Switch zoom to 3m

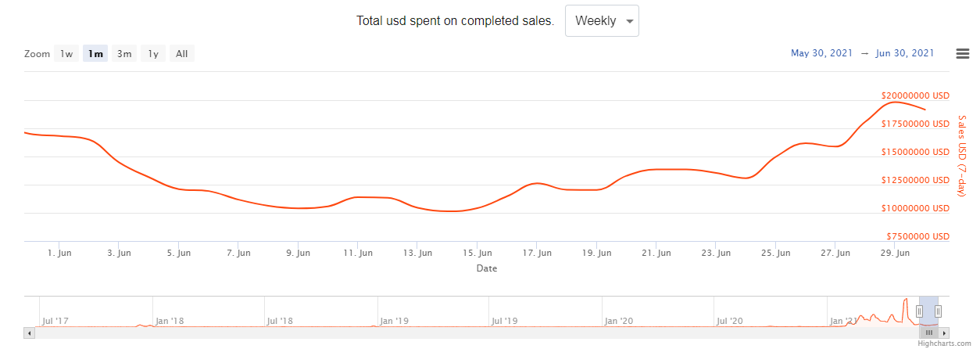click(124, 54)
